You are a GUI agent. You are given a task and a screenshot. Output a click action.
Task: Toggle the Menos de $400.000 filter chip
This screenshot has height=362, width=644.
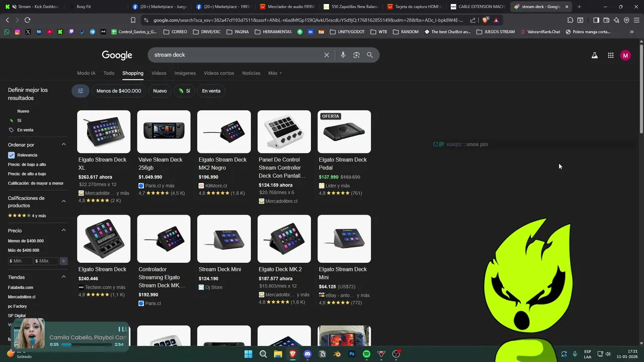119,91
